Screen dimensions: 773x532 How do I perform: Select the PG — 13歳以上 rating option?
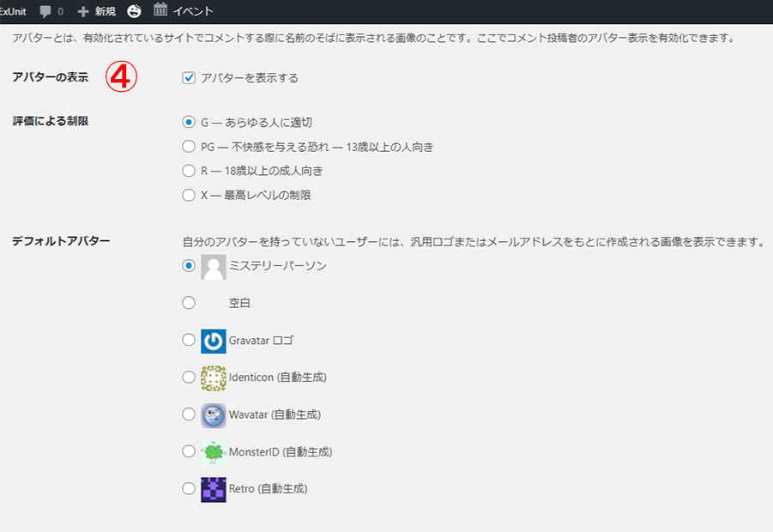[188, 146]
